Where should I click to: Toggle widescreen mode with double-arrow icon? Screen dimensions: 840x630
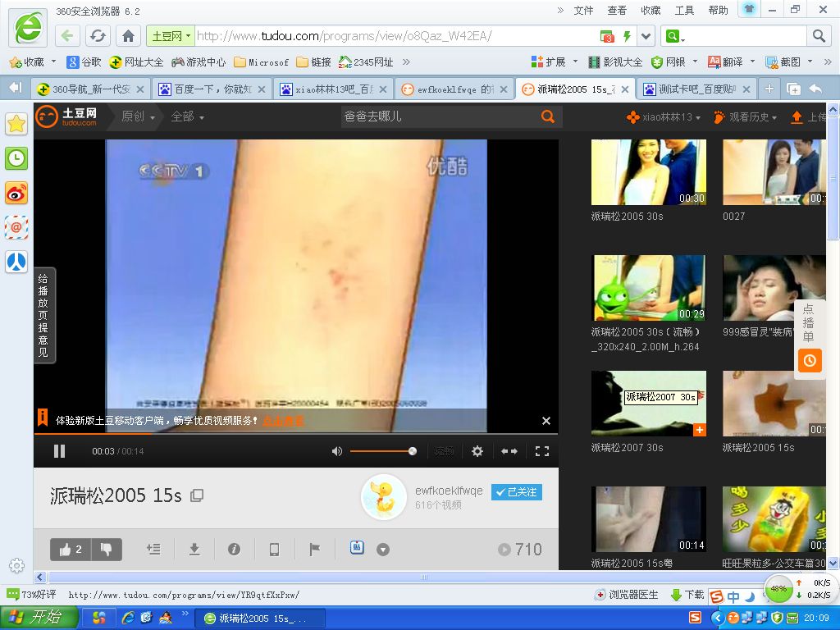(509, 451)
